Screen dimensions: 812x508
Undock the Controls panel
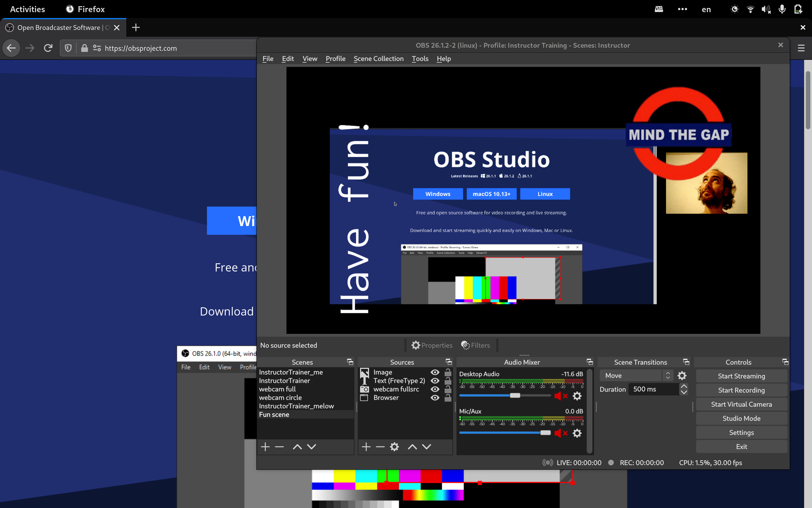click(785, 362)
